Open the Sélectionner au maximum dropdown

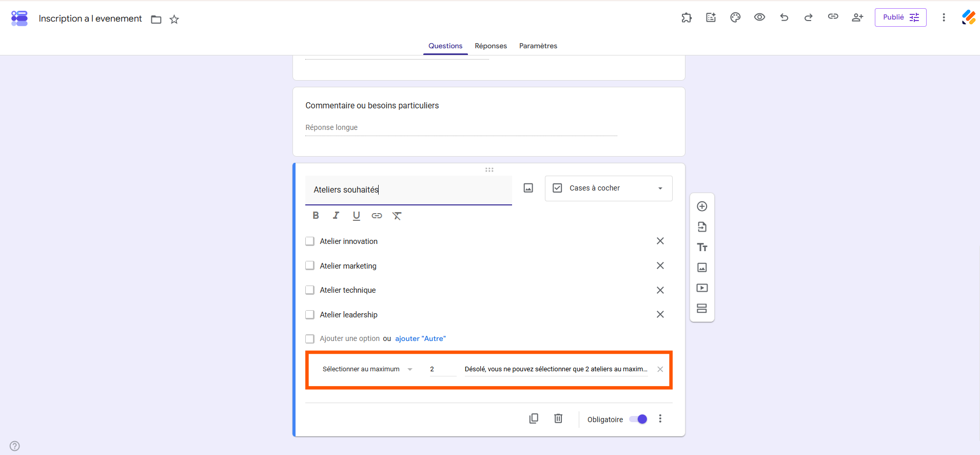[367, 369]
